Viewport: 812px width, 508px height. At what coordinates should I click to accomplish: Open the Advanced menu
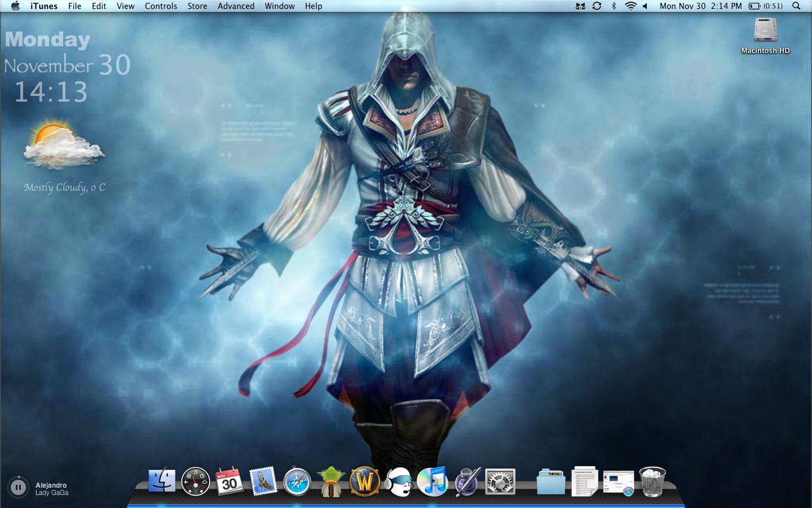click(x=236, y=6)
